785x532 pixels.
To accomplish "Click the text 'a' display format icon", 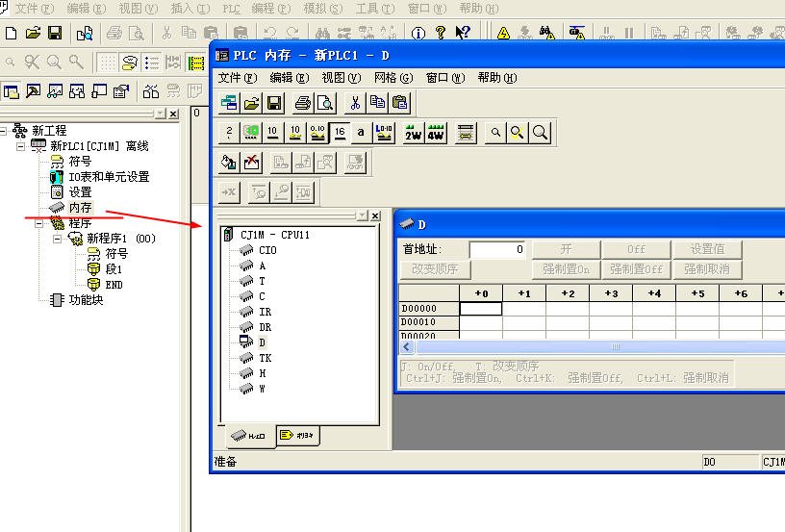I will [361, 133].
